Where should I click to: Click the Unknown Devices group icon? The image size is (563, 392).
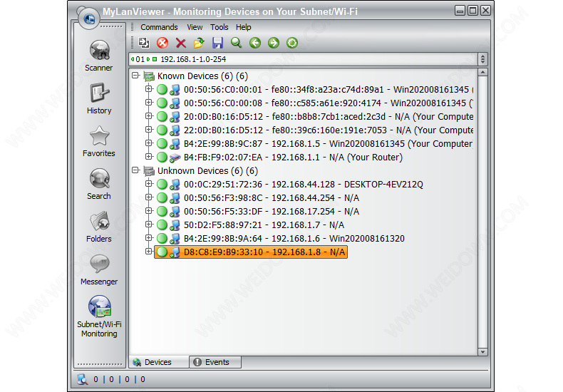[149, 171]
